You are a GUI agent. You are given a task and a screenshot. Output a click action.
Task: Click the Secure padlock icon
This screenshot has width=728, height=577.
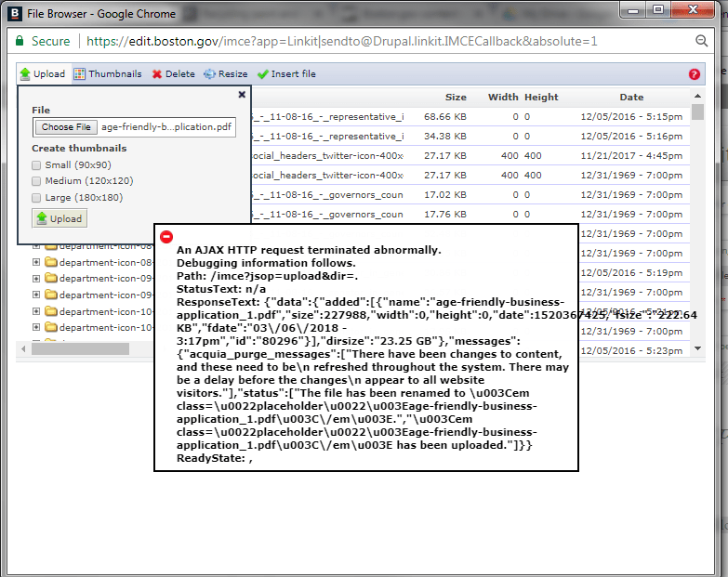pyautogui.click(x=20, y=41)
